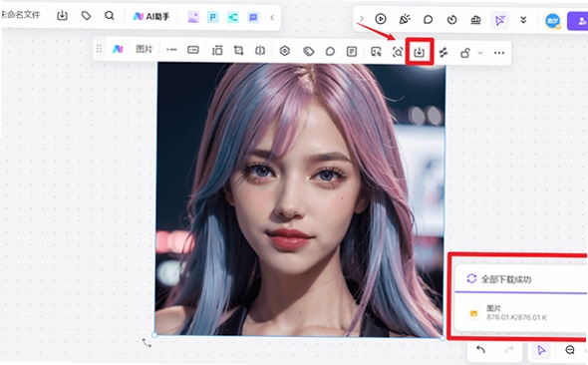Click the 图片 label in the image toolbar
The image size is (588, 365).
coord(144,49)
